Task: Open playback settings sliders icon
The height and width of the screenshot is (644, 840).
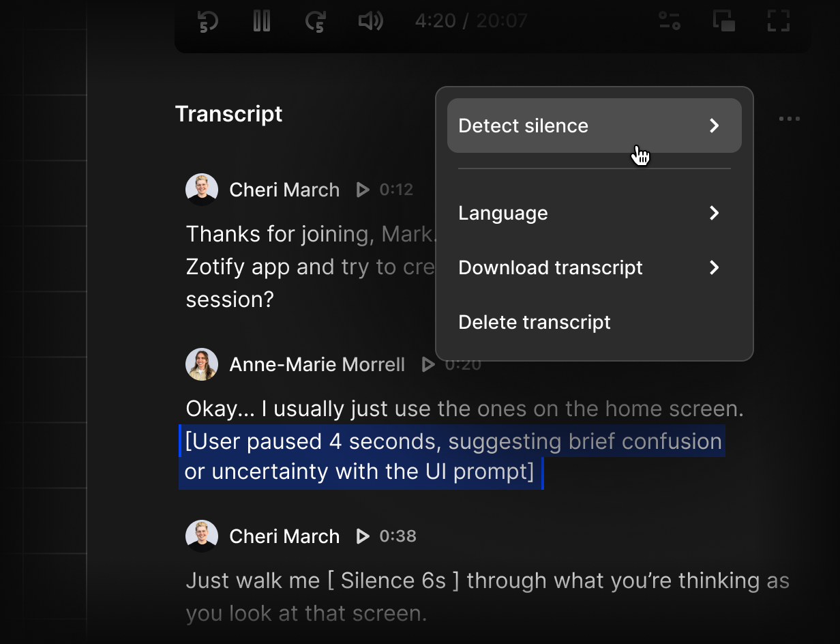Action: pos(670,20)
